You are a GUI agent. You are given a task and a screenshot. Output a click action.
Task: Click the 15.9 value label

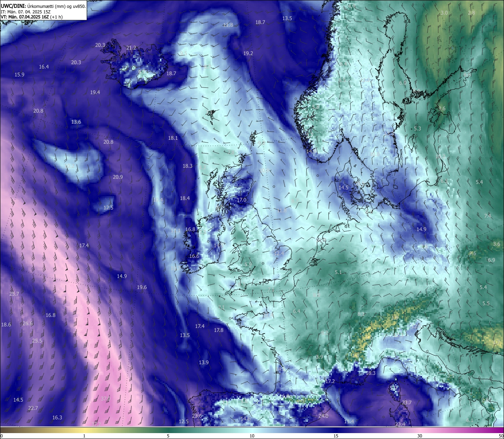[x=19, y=74]
